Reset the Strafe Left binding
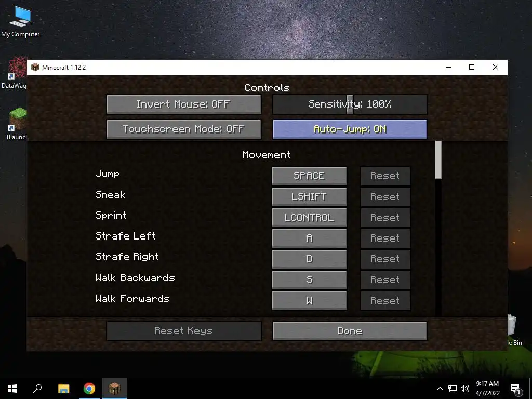Image resolution: width=532 pixels, height=399 pixels. tap(385, 238)
